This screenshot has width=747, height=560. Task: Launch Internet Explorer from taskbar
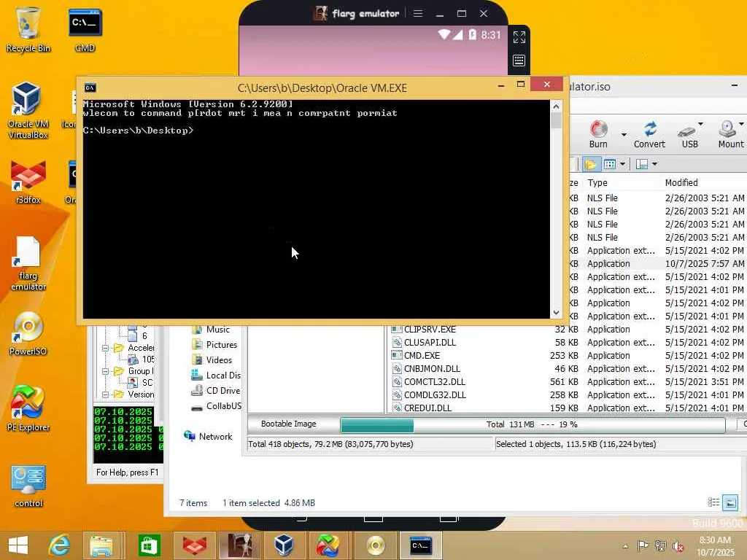tap(59, 545)
